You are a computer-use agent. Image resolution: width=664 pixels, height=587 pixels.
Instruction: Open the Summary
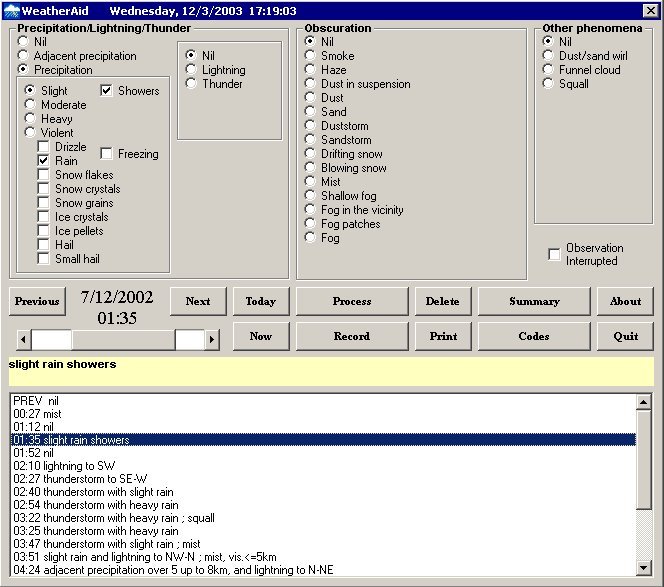(534, 301)
